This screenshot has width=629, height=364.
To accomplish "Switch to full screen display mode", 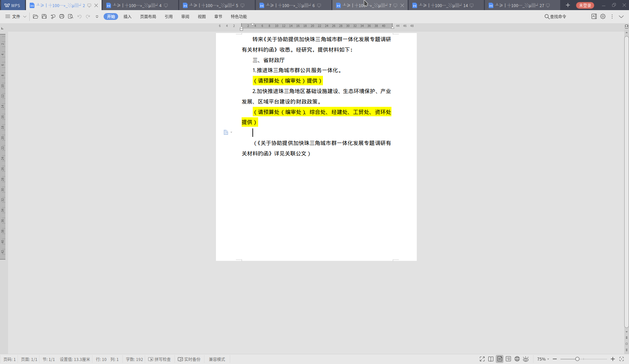I will click(482, 359).
